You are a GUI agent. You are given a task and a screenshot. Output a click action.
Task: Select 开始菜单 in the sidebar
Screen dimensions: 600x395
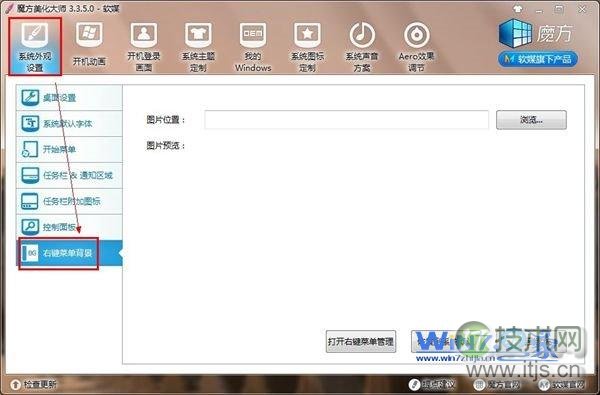click(69, 149)
